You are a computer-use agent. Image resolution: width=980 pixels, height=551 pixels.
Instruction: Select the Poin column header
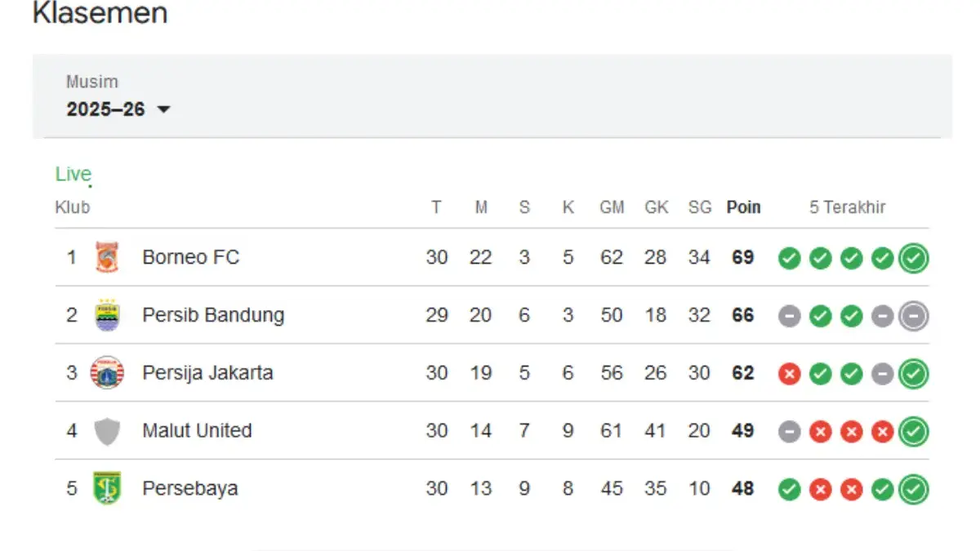pos(743,207)
